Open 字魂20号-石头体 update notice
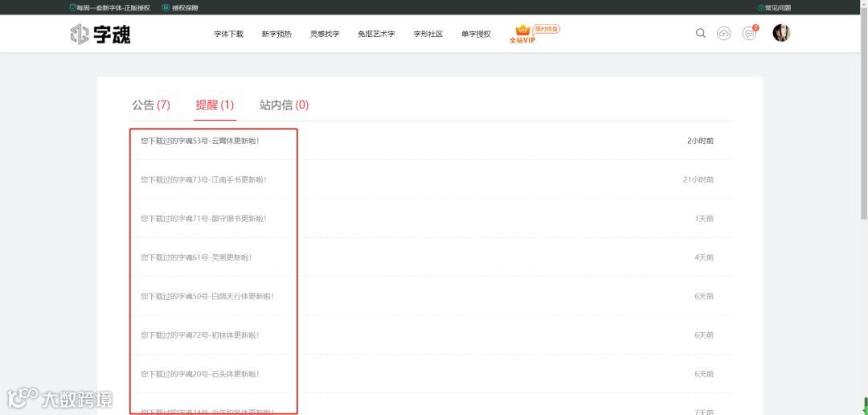 coord(200,374)
